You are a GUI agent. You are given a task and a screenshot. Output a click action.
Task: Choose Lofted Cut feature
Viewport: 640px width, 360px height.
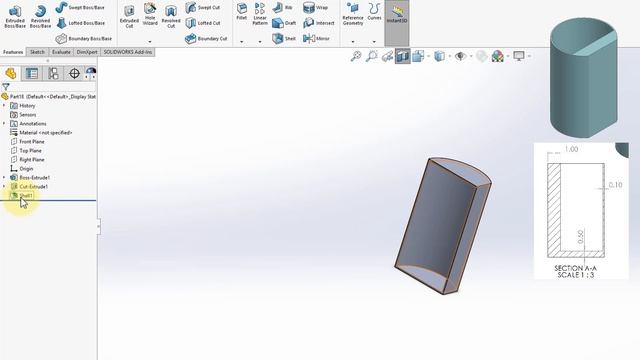click(x=203, y=23)
